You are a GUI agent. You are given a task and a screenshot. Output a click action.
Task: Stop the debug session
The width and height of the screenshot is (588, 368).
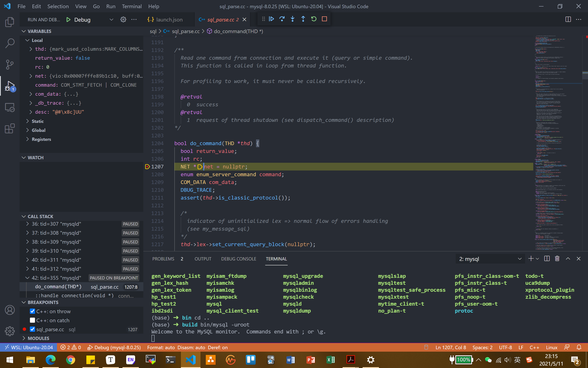point(324,19)
